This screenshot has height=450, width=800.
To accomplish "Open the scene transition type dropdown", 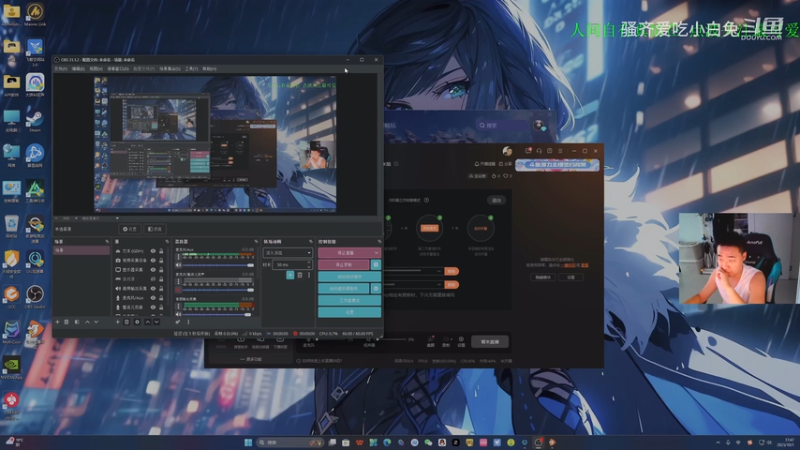I will [x=287, y=253].
